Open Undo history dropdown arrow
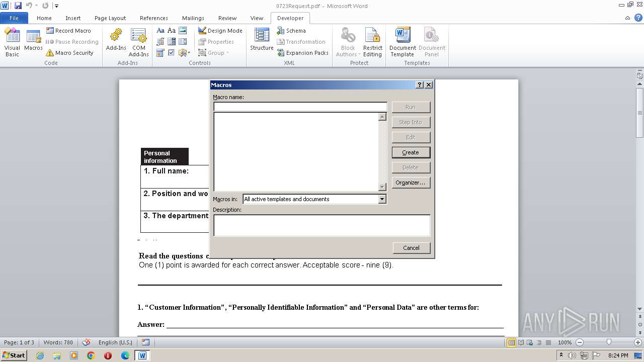The height and width of the screenshot is (362, 644). pos(36,6)
